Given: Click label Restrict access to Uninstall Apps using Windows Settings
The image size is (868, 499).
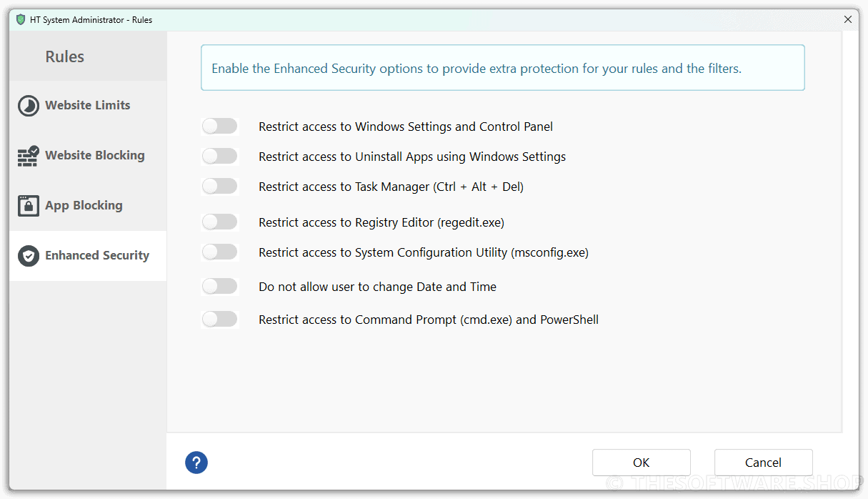Looking at the screenshot, I should click(x=412, y=157).
